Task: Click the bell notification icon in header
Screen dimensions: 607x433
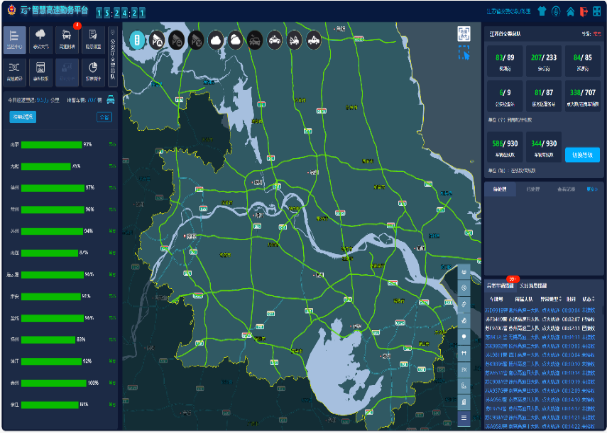Action: tap(556, 12)
